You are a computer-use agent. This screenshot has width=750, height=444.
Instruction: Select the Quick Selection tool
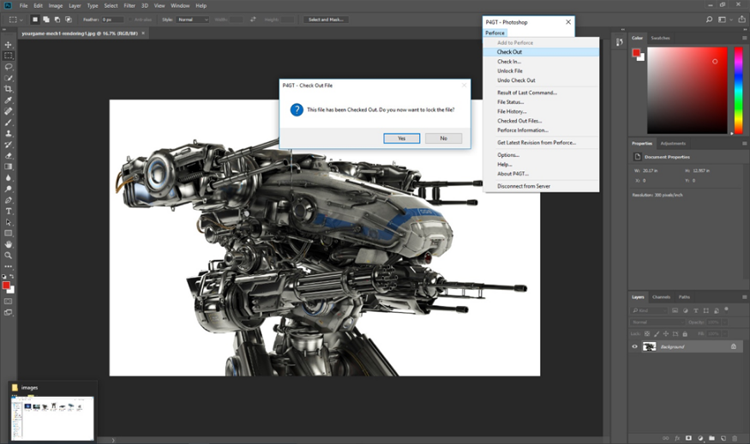8,78
